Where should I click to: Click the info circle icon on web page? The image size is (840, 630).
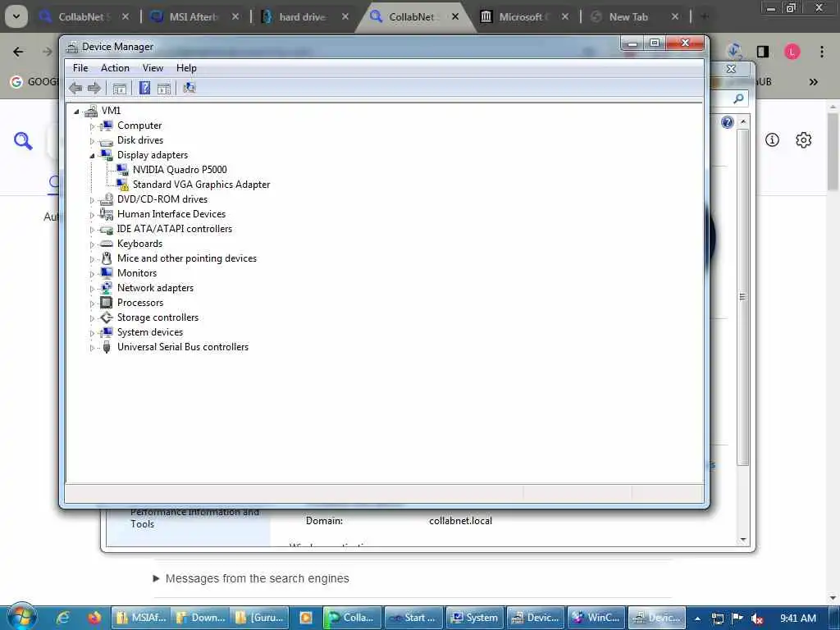(x=772, y=140)
